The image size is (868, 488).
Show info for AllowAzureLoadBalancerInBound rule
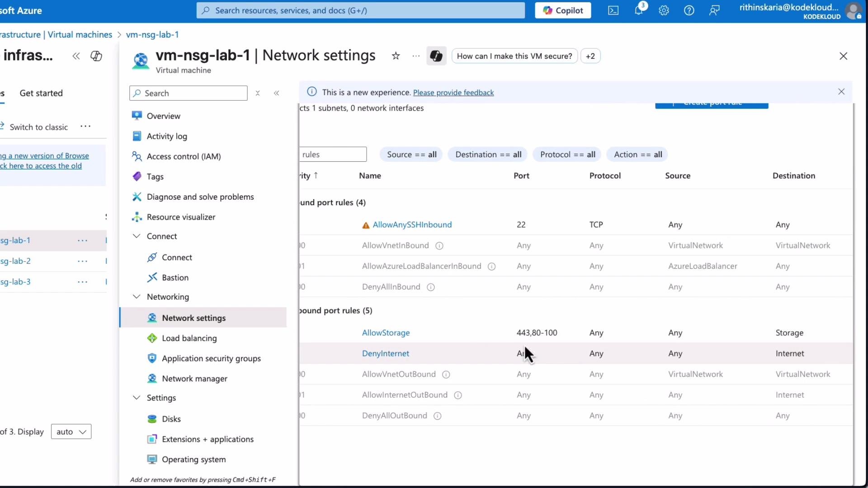(491, 267)
